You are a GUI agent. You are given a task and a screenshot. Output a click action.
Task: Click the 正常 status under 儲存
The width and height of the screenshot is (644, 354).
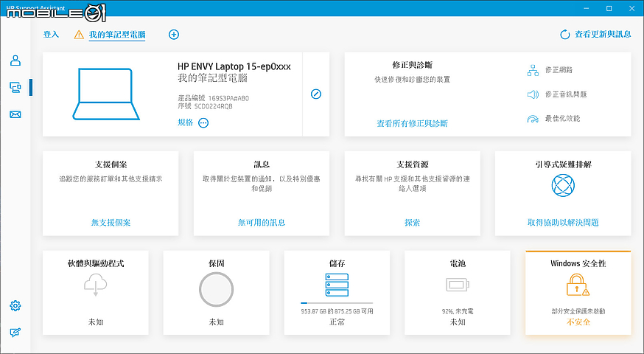(x=337, y=322)
